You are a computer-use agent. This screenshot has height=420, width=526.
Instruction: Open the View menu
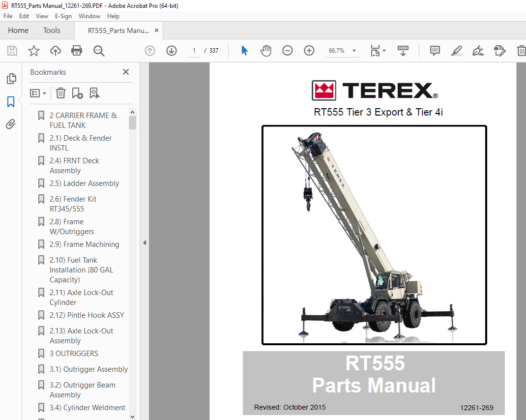[42, 16]
